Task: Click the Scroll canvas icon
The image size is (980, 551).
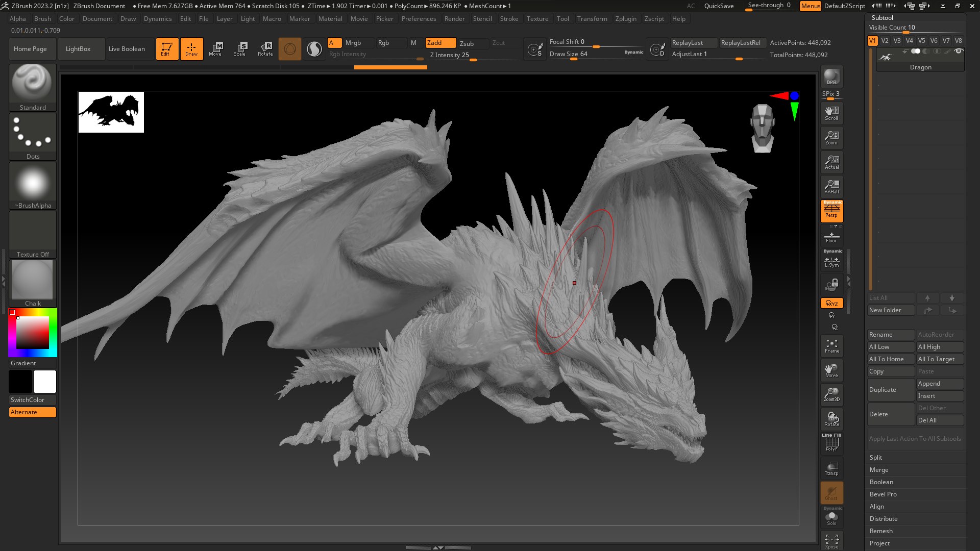Action: tap(831, 113)
